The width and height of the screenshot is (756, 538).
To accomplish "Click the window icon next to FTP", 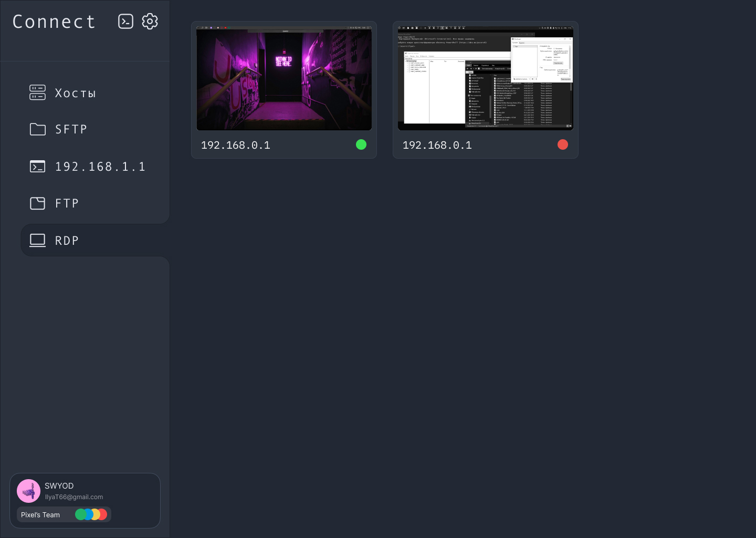I will pos(37,203).
